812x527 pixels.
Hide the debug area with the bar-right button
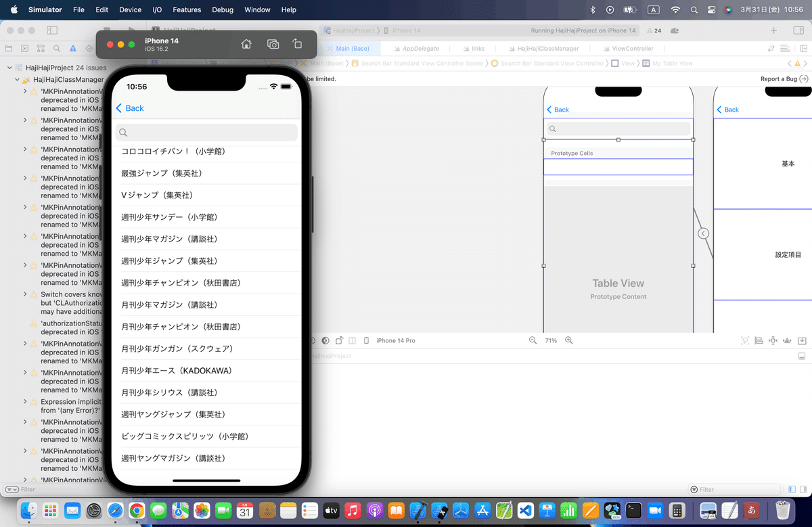802,356
